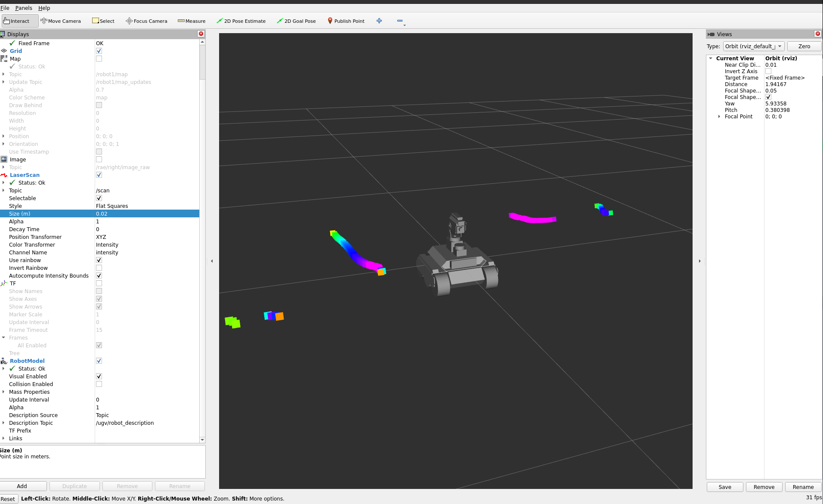Select the RobotModel display icon
Image resolution: width=823 pixels, height=504 pixels.
pyautogui.click(x=4, y=361)
